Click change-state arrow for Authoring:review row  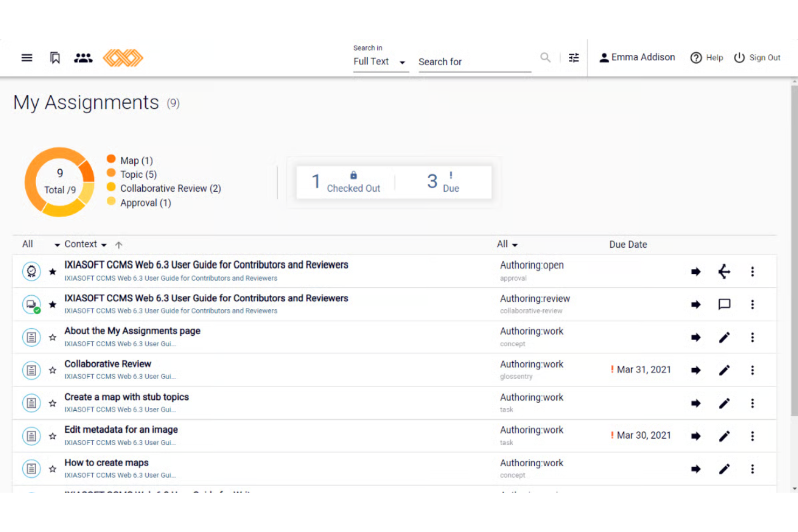point(696,305)
